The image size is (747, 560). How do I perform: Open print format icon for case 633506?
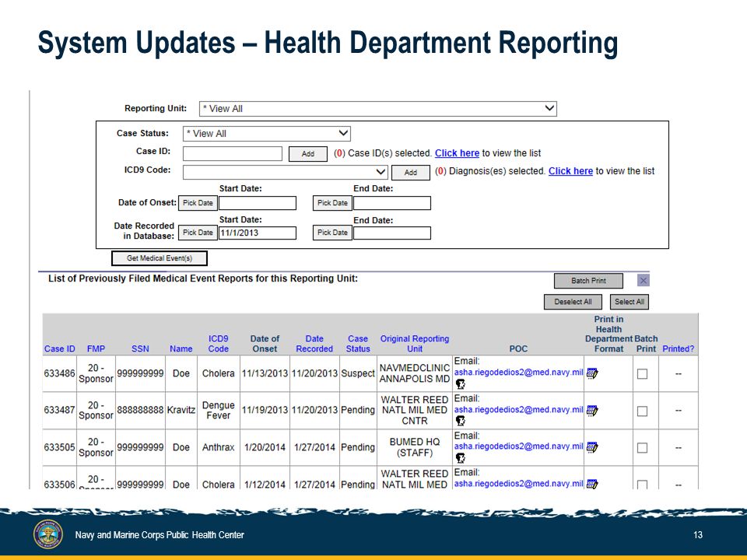592,484
